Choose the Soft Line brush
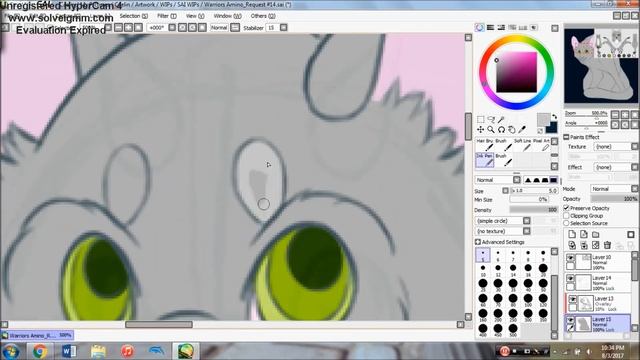 pos(522,144)
